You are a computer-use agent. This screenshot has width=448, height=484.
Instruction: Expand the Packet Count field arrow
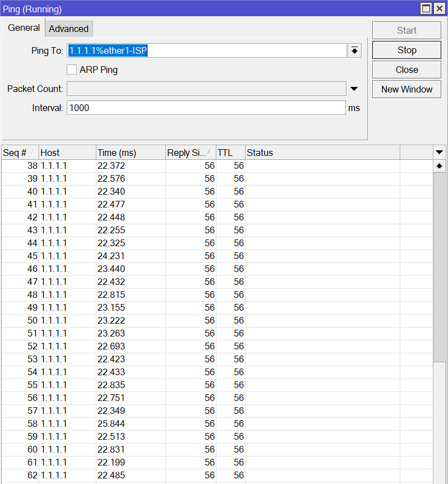[354, 89]
